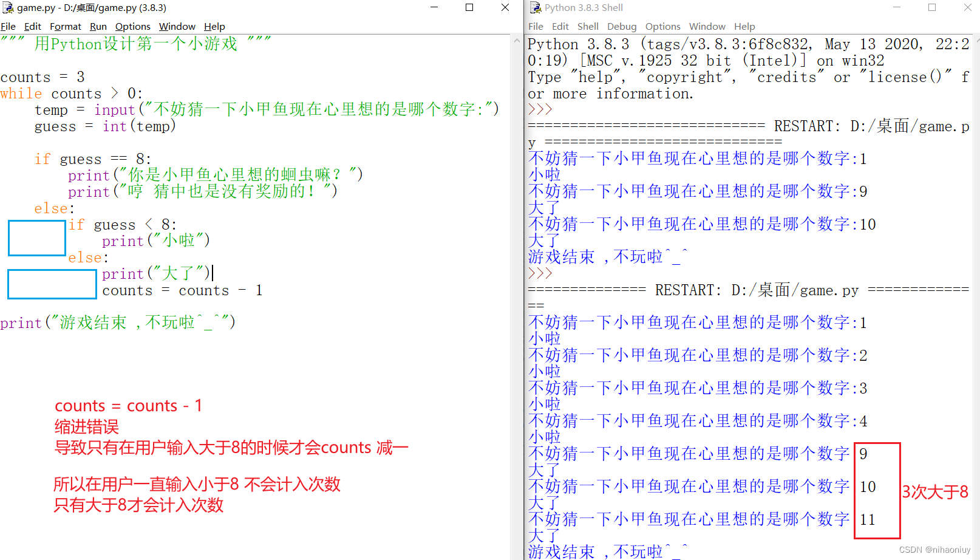Open Options menu in Python Shell window
Screen dimensions: 980x560
point(663,27)
